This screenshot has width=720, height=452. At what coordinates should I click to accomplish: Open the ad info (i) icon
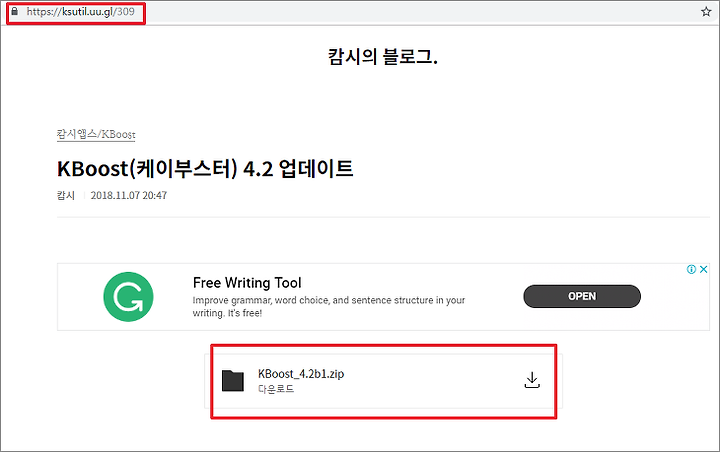691,270
